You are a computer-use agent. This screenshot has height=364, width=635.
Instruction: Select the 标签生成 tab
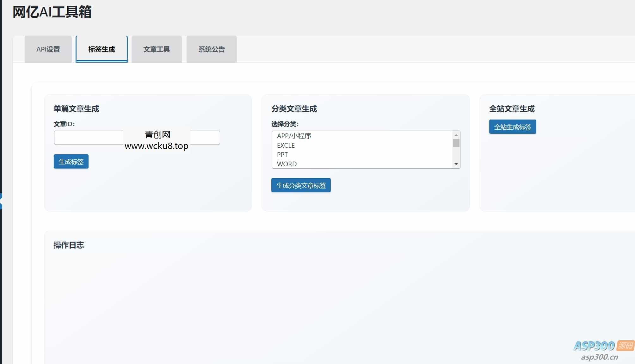pyautogui.click(x=101, y=49)
